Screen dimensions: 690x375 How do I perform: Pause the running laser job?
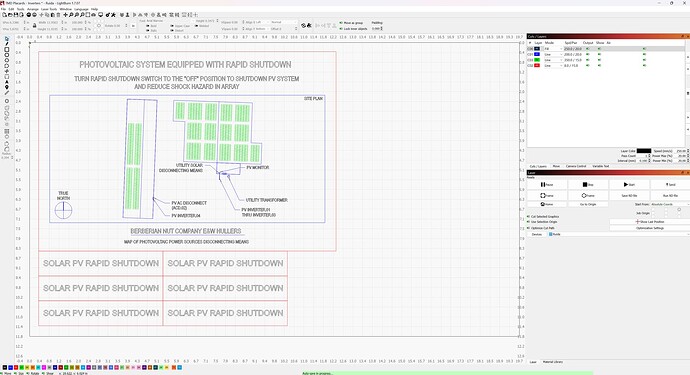click(x=547, y=184)
